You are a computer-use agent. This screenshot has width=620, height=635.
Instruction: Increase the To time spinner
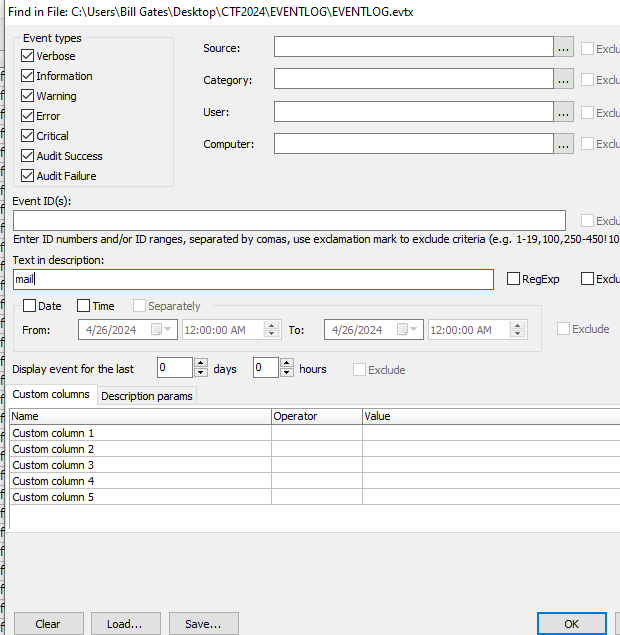pyautogui.click(x=517, y=325)
